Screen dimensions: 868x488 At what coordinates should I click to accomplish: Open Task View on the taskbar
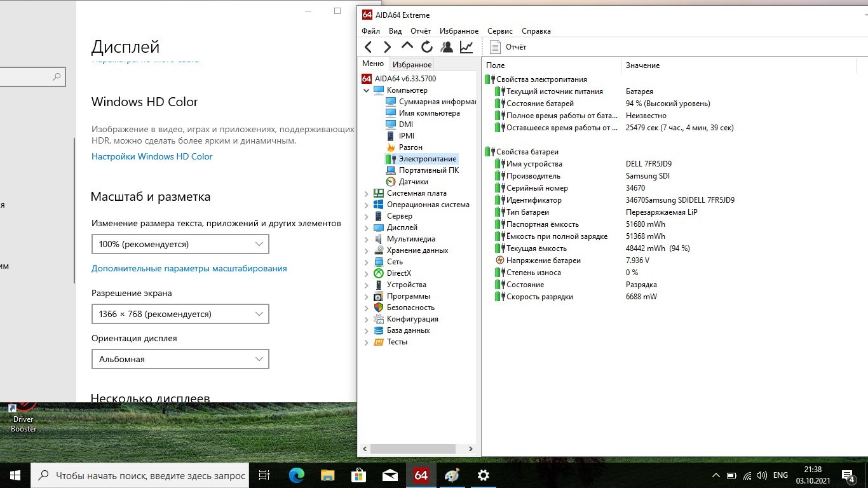[264, 475]
